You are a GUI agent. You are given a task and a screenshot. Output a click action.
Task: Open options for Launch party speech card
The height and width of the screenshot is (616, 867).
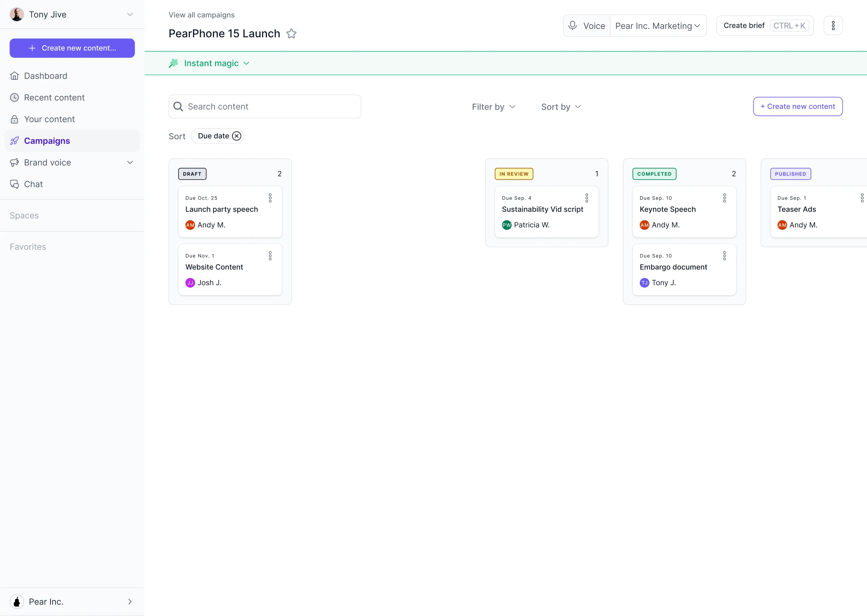click(x=270, y=198)
